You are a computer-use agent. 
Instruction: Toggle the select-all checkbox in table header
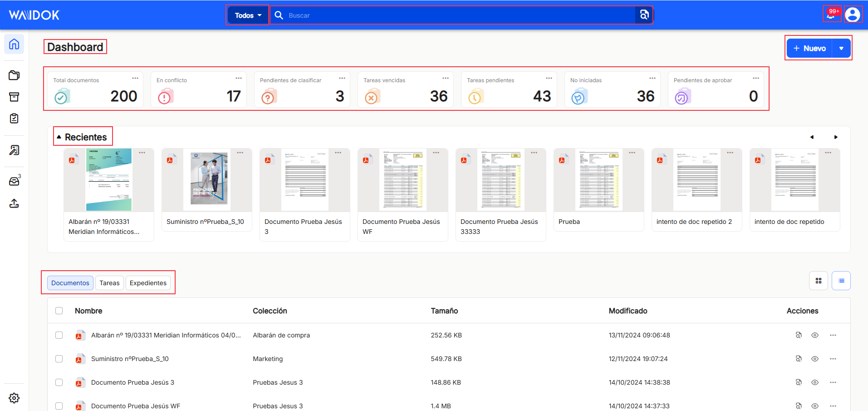coord(59,311)
